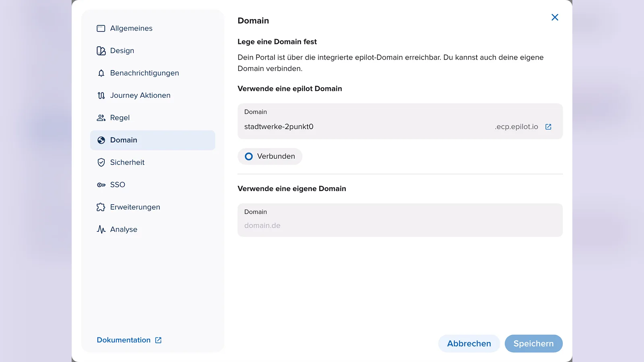Screen dimensions: 644x362
Task: Click the Verbunden status chip
Action: (270, 156)
